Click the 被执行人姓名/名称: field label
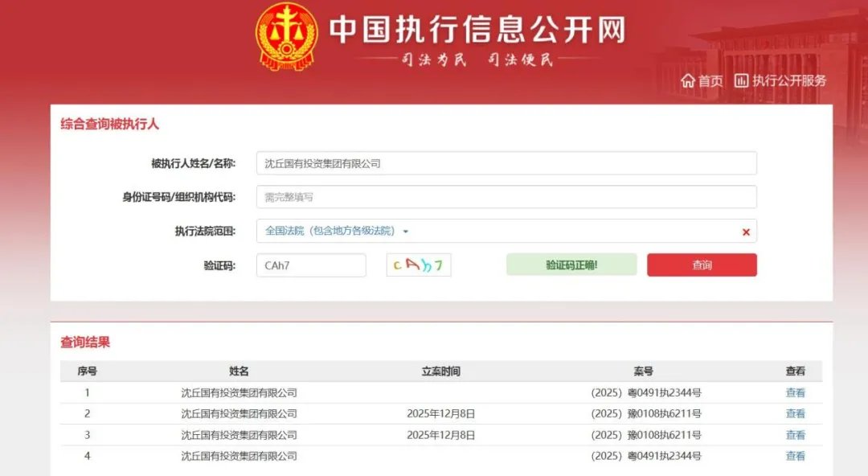 193,163
